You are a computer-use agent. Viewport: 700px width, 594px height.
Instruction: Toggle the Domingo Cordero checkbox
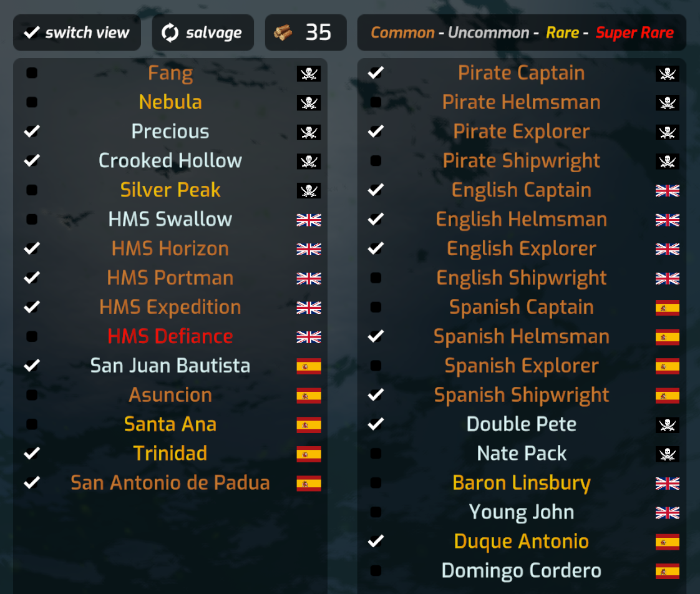[376, 570]
